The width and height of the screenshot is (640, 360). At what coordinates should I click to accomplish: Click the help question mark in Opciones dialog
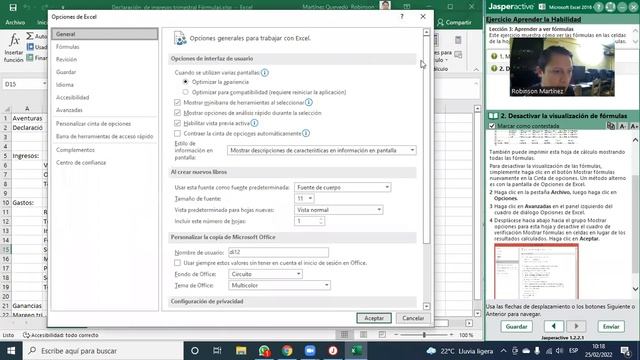[x=402, y=16]
